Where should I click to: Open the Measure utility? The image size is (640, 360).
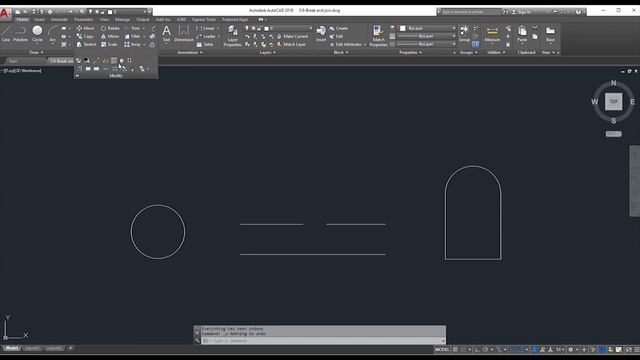(x=492, y=33)
